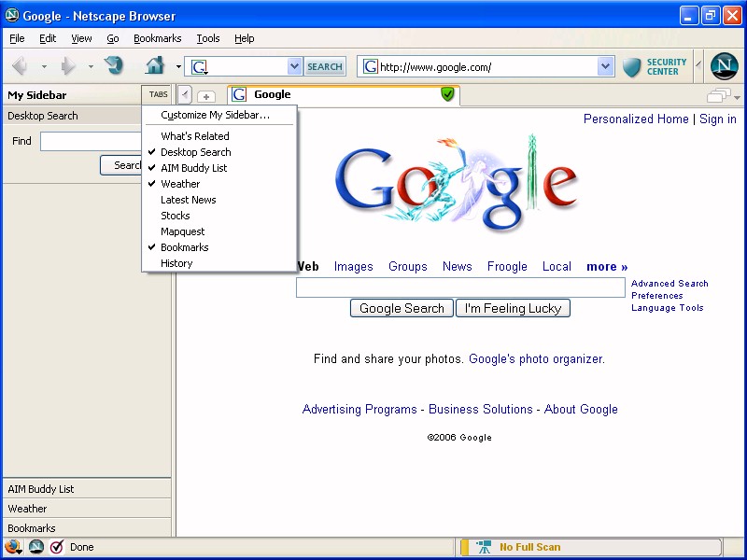Image resolution: width=747 pixels, height=560 pixels.
Task: Click the Netscape icon in status bar
Action: tap(36, 547)
